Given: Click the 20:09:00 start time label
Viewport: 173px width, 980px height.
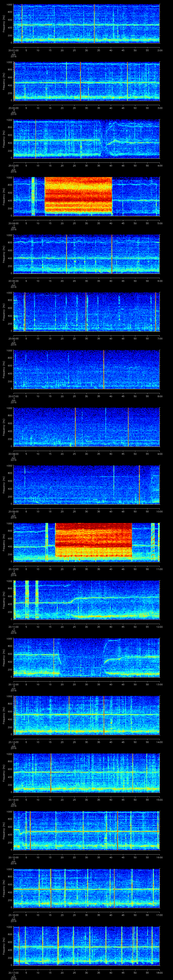Looking at the screenshot, I should [x=13, y=511].
